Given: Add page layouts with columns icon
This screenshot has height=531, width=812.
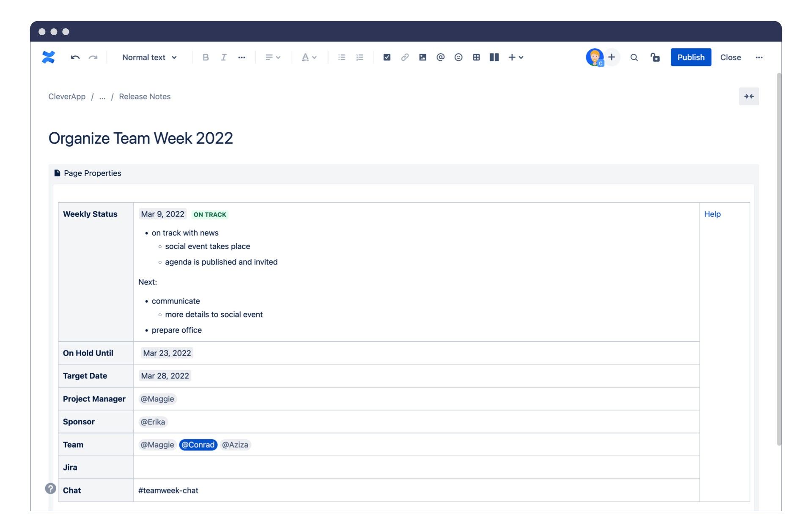Looking at the screenshot, I should tap(494, 57).
